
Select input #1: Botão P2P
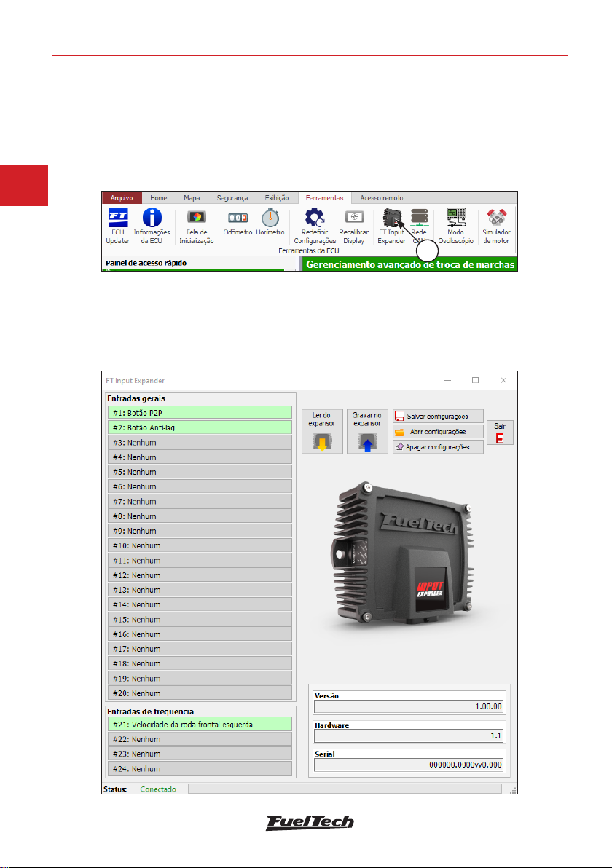pos(200,413)
